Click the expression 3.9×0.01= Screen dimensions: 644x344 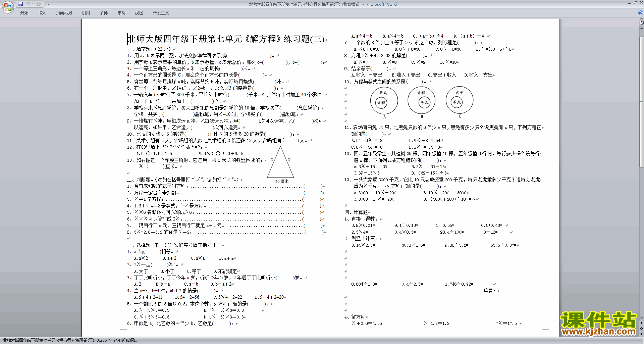pos(363,226)
